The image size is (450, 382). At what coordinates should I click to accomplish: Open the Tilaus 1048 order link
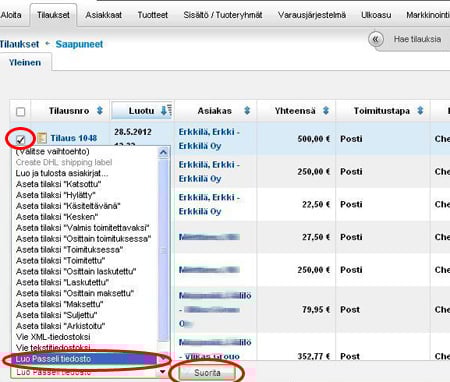[x=74, y=138]
